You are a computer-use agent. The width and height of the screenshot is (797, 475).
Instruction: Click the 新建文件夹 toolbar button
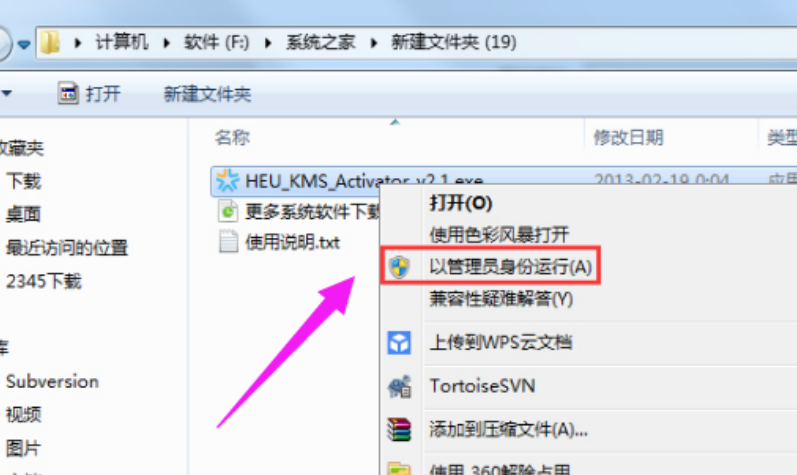pos(207,94)
